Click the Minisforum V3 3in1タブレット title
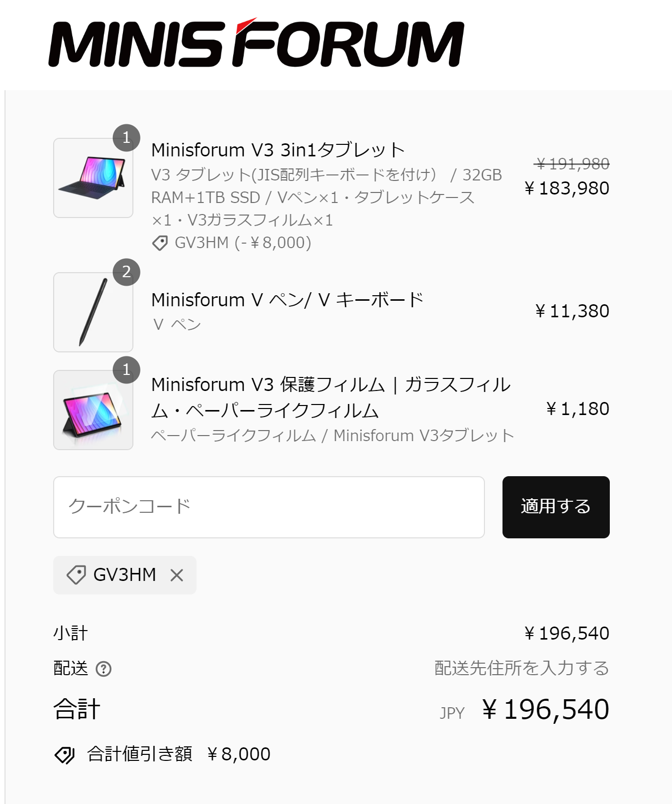 click(278, 150)
